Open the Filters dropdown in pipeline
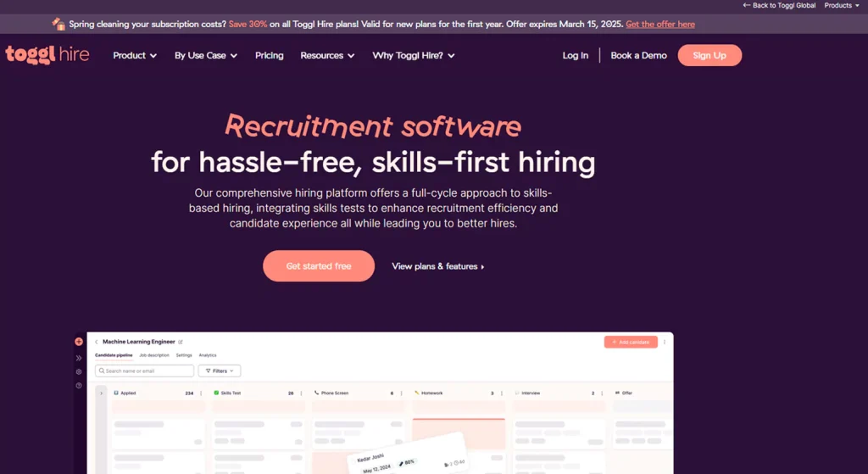 pos(220,371)
